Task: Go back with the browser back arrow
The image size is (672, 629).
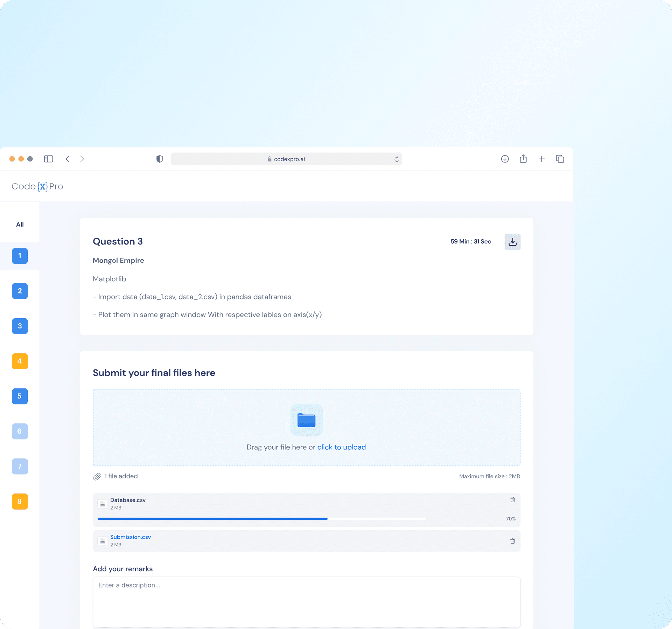Action: (x=68, y=159)
